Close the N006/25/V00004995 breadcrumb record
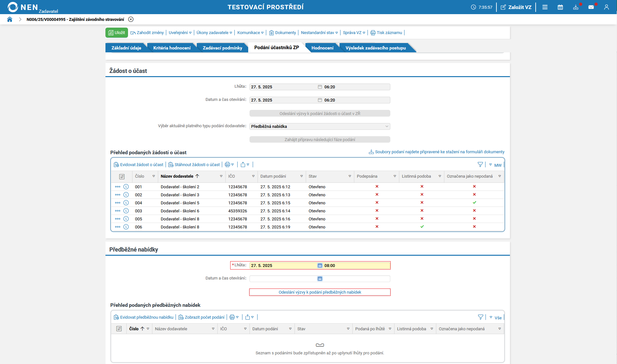 (x=131, y=19)
